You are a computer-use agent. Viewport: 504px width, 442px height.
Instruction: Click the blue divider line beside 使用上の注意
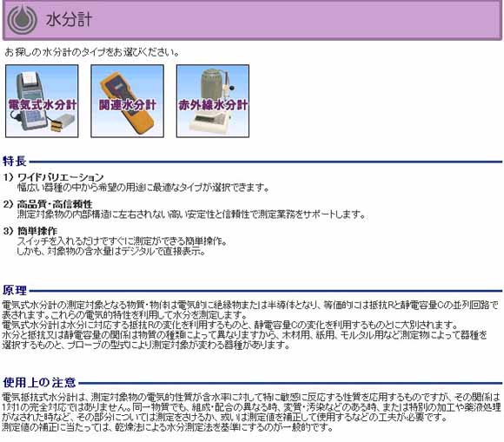pyautogui.click(x=290, y=383)
